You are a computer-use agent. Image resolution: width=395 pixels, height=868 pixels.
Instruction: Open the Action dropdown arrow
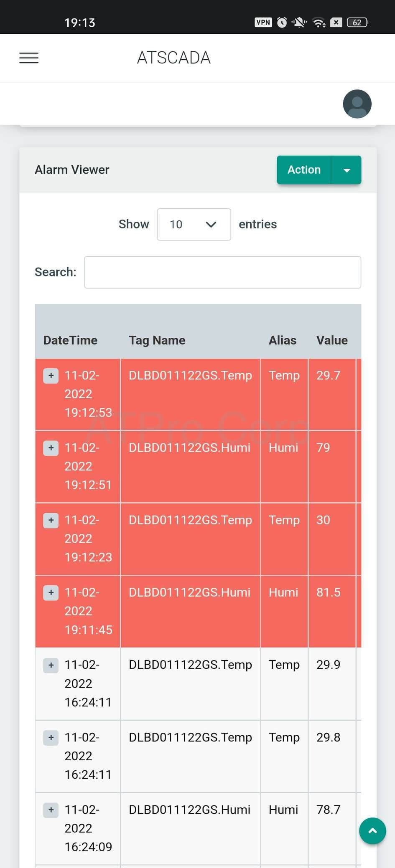coord(347,170)
